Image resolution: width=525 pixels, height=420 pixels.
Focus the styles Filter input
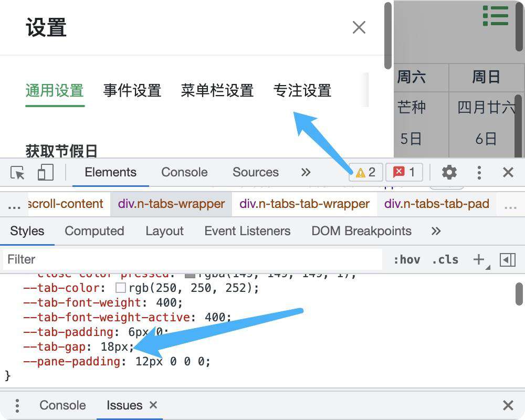click(x=193, y=259)
